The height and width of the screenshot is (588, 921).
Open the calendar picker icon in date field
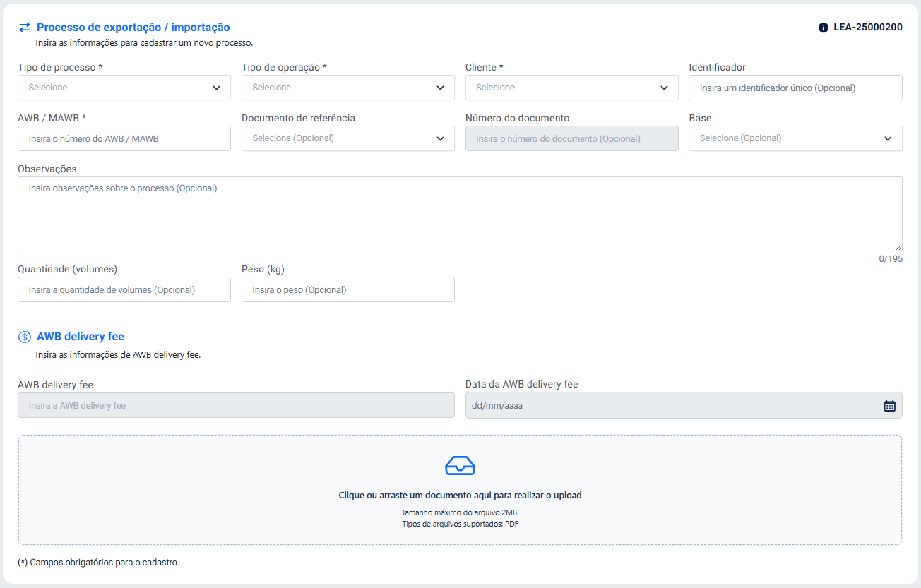click(x=890, y=406)
